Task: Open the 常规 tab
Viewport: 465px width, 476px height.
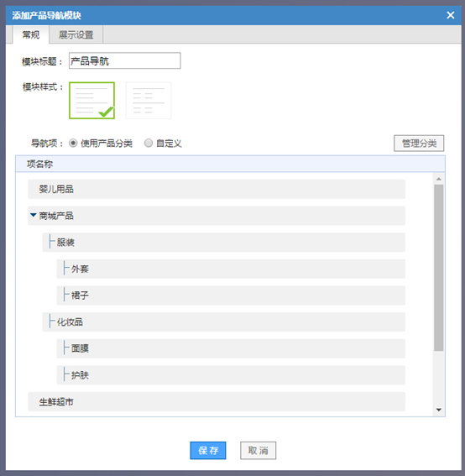Action: [x=31, y=34]
